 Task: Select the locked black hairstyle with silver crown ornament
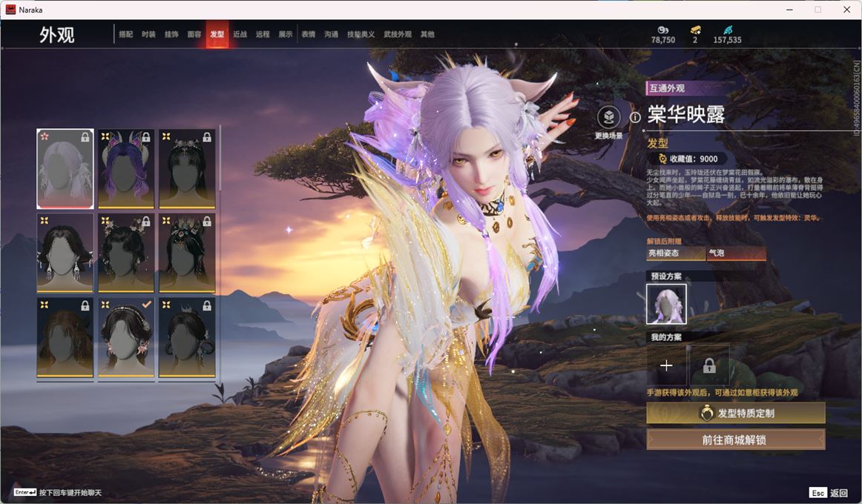[x=187, y=168]
